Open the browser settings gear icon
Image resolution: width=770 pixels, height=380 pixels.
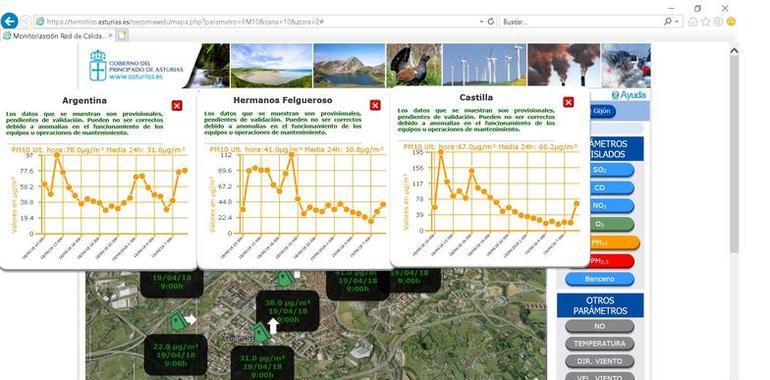click(718, 22)
